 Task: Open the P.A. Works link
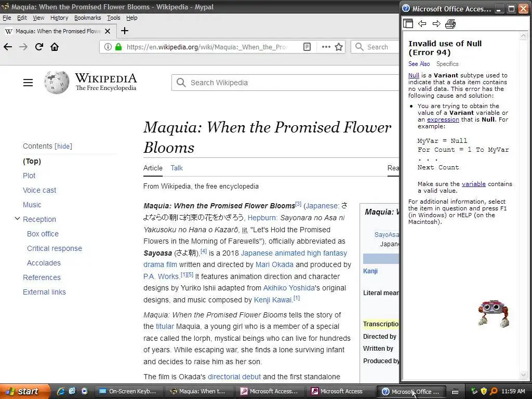(161, 276)
